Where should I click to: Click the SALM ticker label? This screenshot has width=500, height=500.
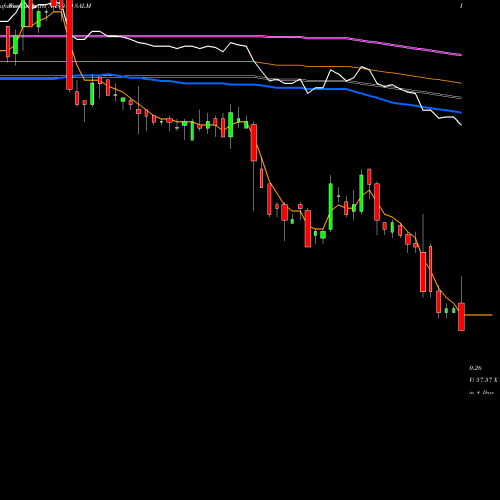83,6
